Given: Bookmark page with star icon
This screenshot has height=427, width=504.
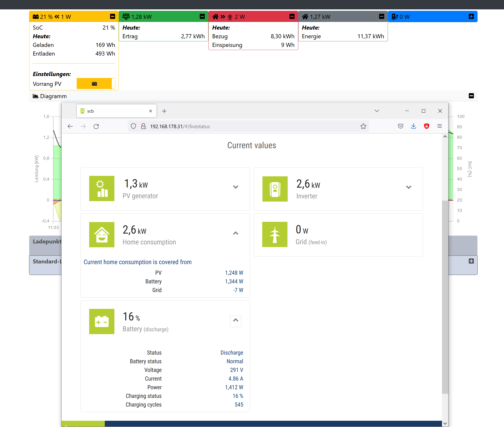Looking at the screenshot, I should pos(363,126).
